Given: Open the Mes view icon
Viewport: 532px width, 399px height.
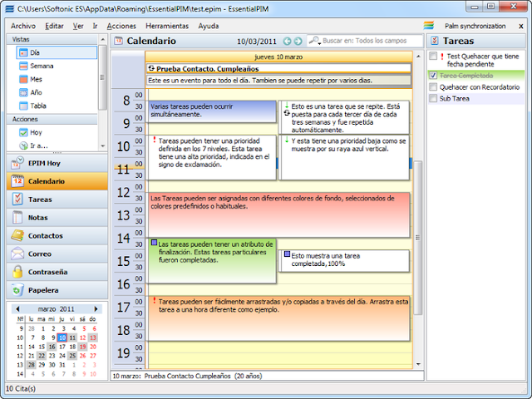Looking at the screenshot, I should pos(23,80).
